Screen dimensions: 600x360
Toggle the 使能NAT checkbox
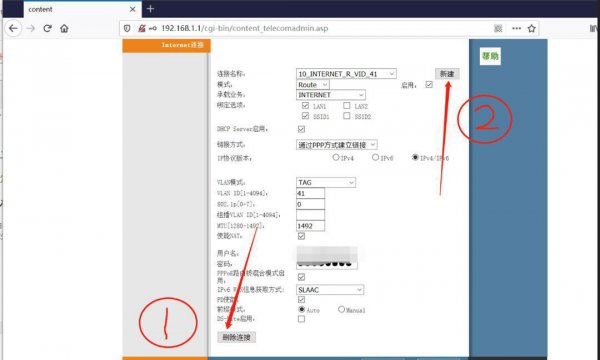[x=301, y=236]
